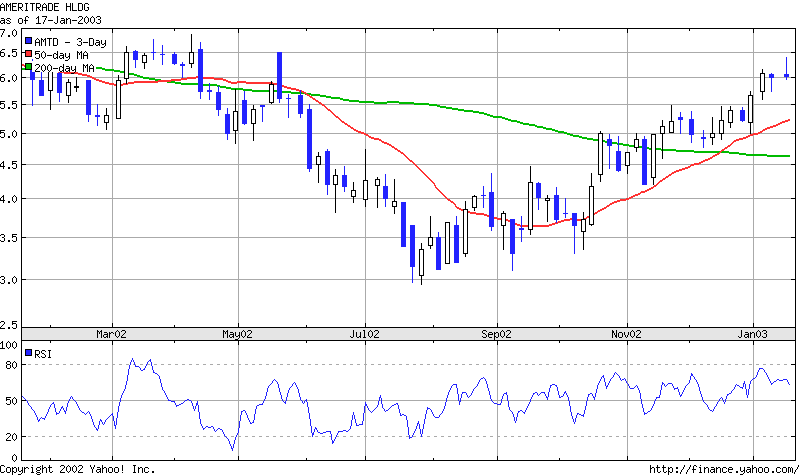Screen dimensions: 800x475
Task: Click the 3.5 price axis label
Action: [x=9, y=238]
